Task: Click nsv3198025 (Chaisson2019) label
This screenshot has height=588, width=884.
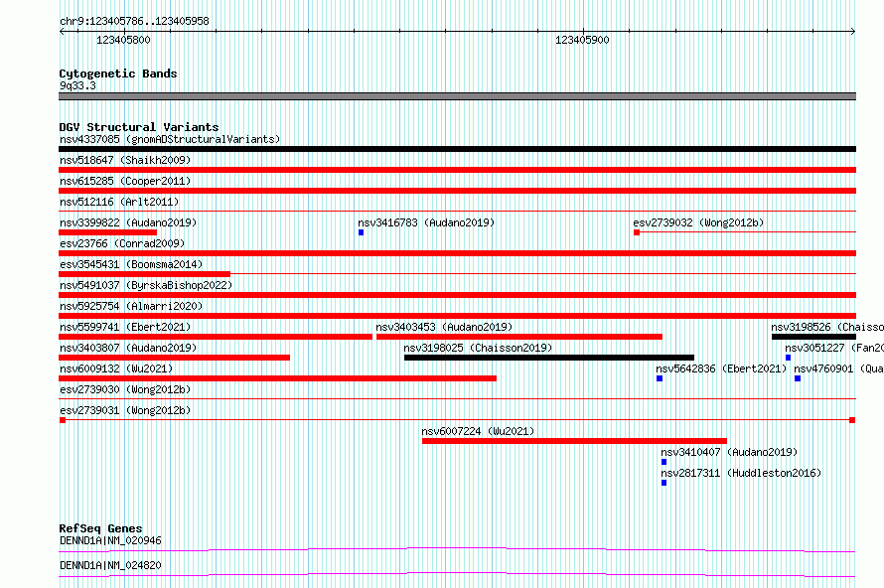Action: tap(478, 348)
